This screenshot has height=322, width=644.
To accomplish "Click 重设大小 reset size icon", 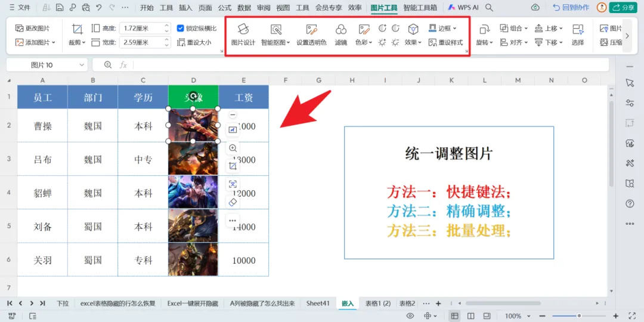I will click(x=194, y=42).
